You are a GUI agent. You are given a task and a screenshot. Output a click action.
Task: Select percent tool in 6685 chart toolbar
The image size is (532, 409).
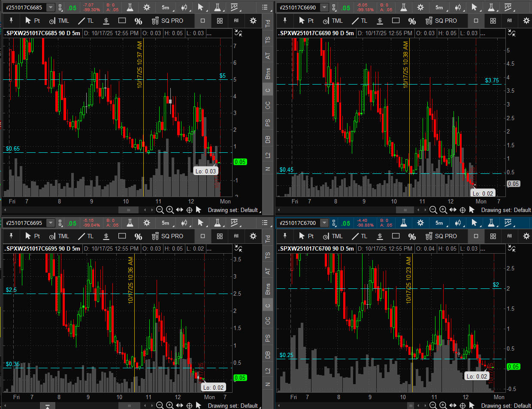pos(138,21)
